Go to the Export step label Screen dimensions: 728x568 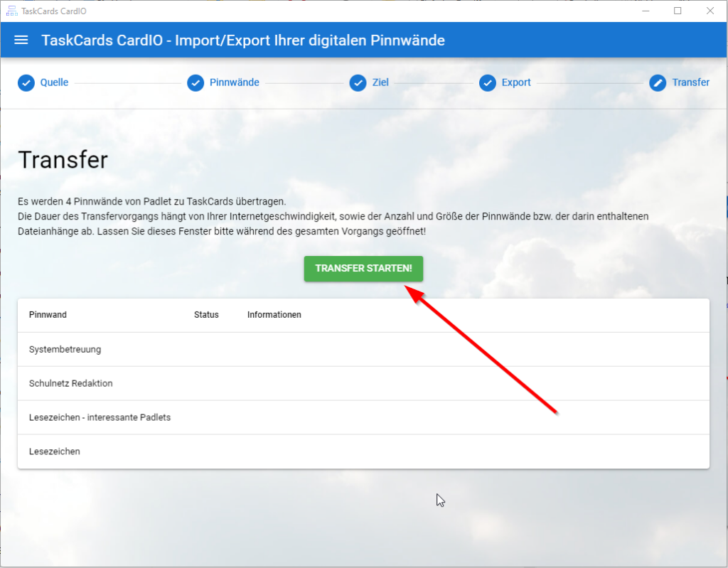516,82
